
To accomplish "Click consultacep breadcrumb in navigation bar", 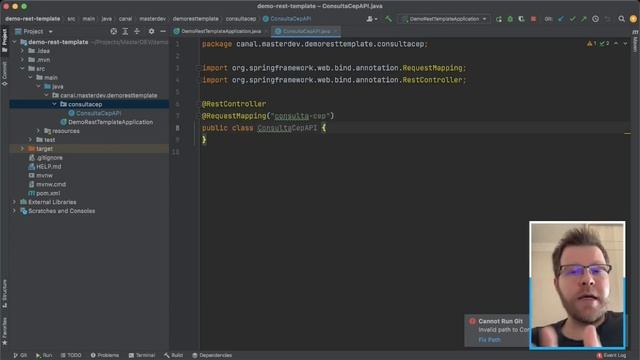I will (241, 19).
